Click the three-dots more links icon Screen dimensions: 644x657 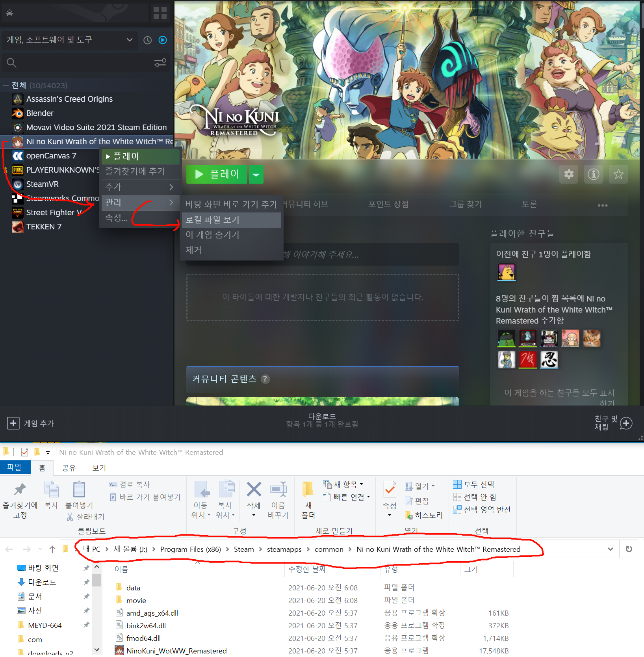point(603,205)
